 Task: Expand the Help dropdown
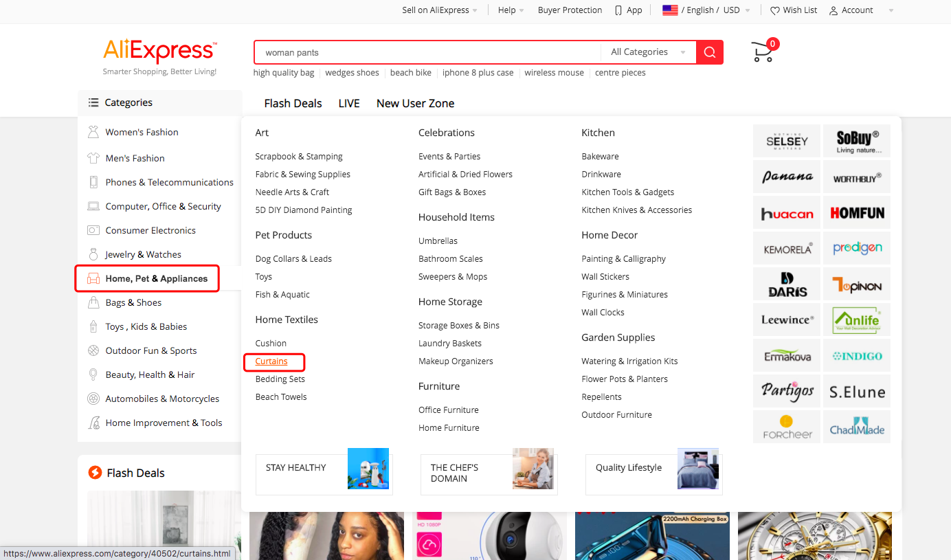click(x=510, y=10)
